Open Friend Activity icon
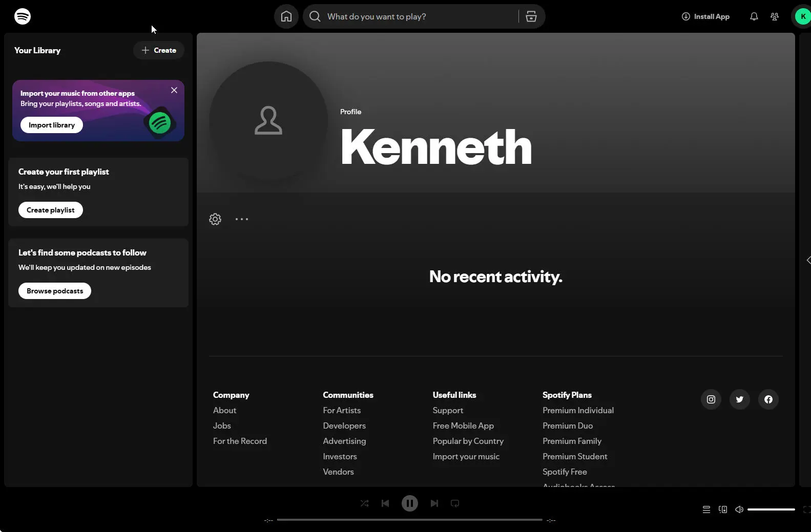Screen dimensions: 811x532 pyautogui.click(x=775, y=16)
